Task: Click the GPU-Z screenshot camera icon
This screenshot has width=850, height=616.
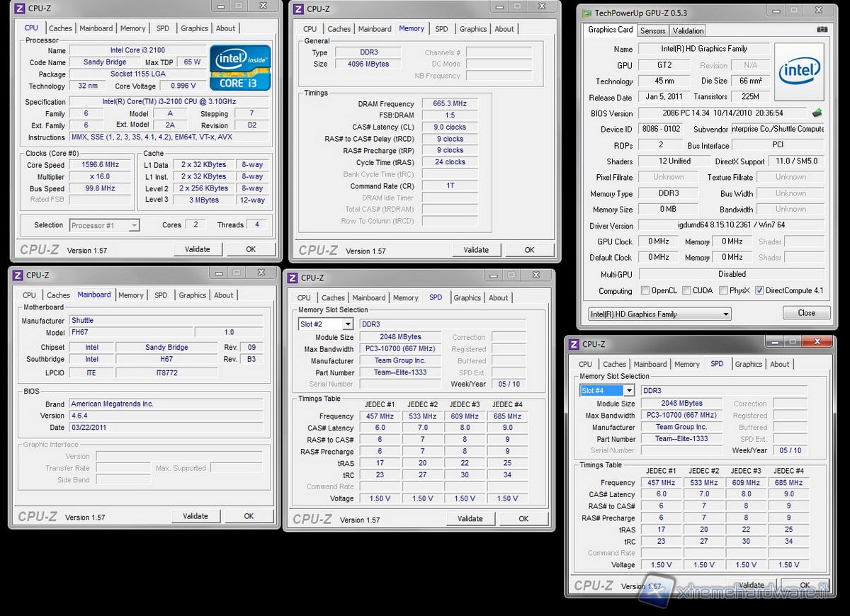Action: [x=822, y=30]
